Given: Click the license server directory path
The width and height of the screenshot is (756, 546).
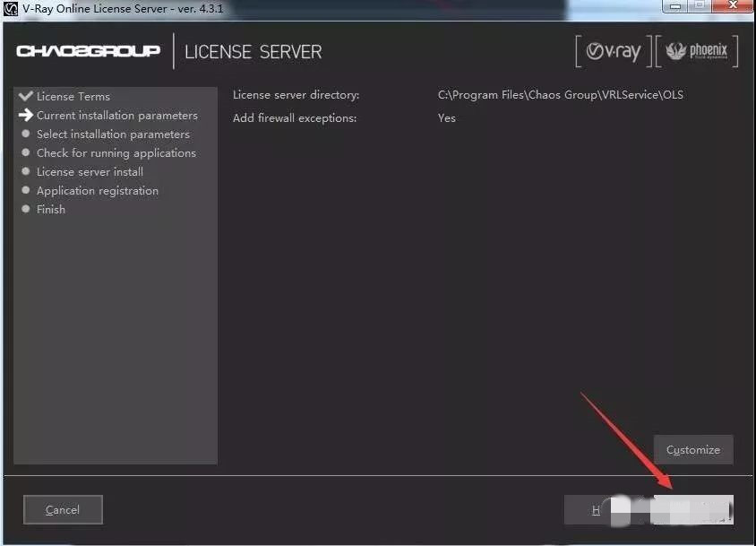Looking at the screenshot, I should pos(560,95).
